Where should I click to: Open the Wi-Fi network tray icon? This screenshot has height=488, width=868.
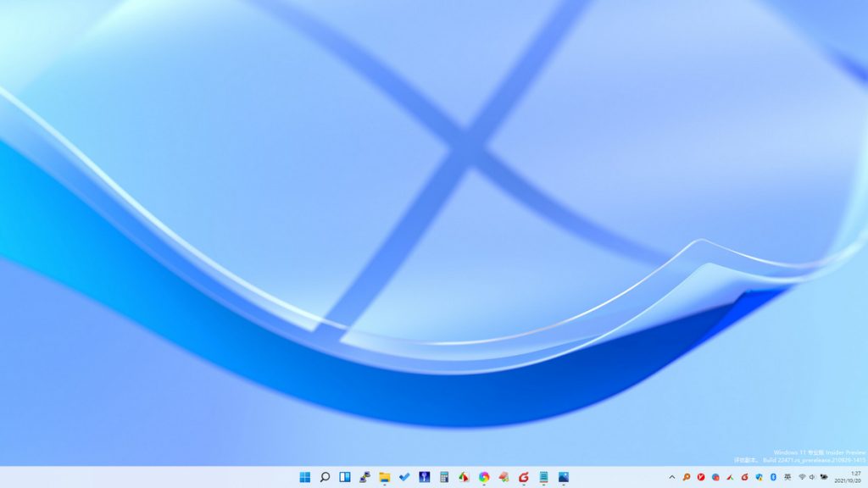pos(802,477)
